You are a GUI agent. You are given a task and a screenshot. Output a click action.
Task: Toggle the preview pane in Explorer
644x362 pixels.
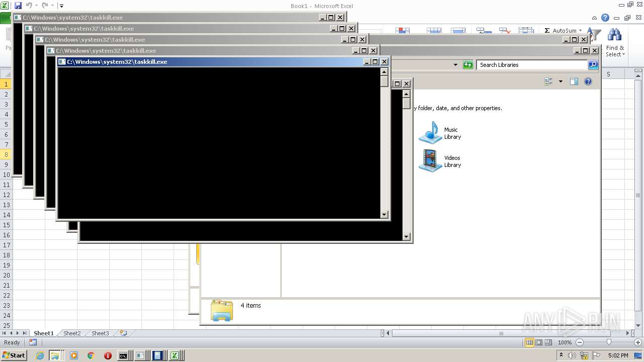tap(574, 81)
